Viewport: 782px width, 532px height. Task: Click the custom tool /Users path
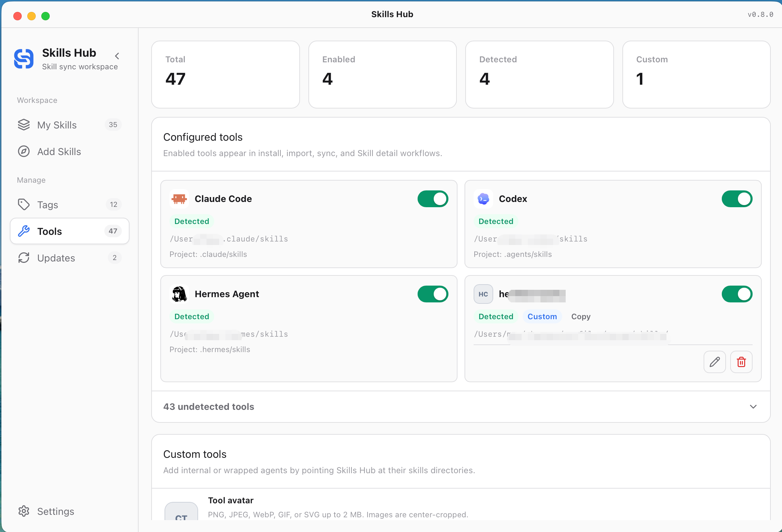click(571, 334)
